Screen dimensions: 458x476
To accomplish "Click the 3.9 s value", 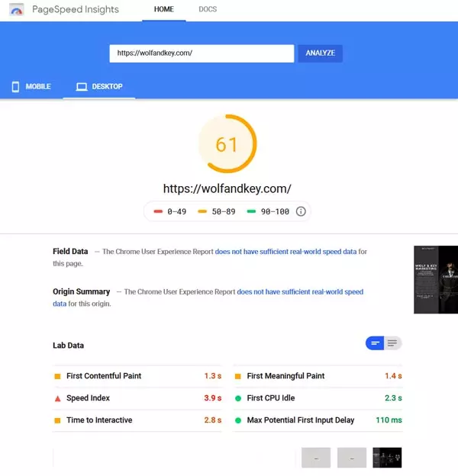I will 213,398.
